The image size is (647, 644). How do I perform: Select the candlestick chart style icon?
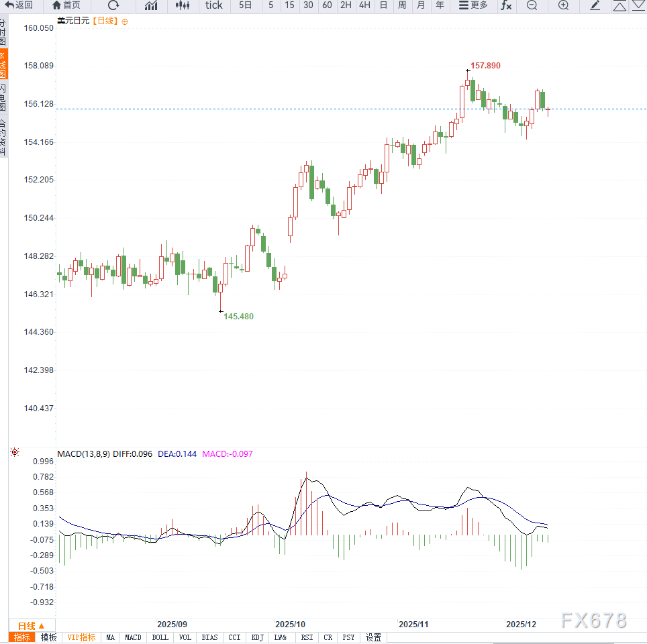[x=182, y=5]
